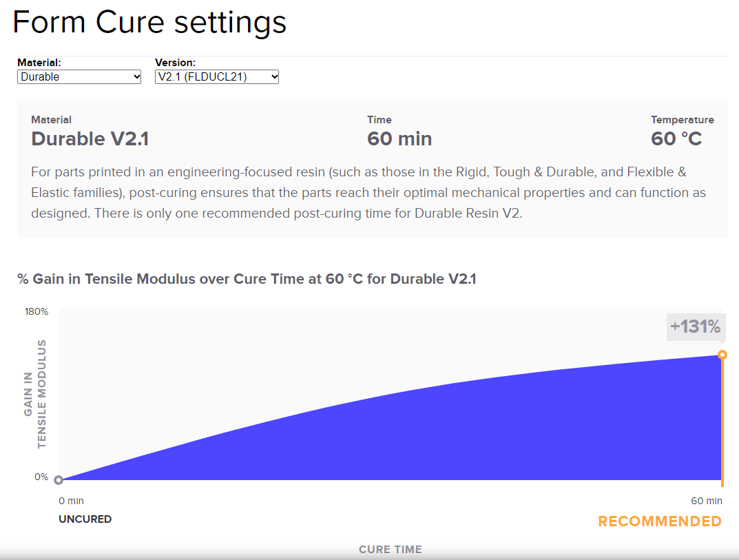This screenshot has width=739, height=560.
Task: Click the 0 min x-axis label
Action: (x=71, y=501)
